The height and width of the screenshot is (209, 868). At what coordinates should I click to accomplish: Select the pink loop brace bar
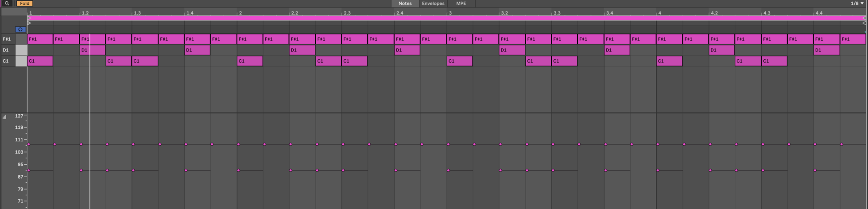446,18
